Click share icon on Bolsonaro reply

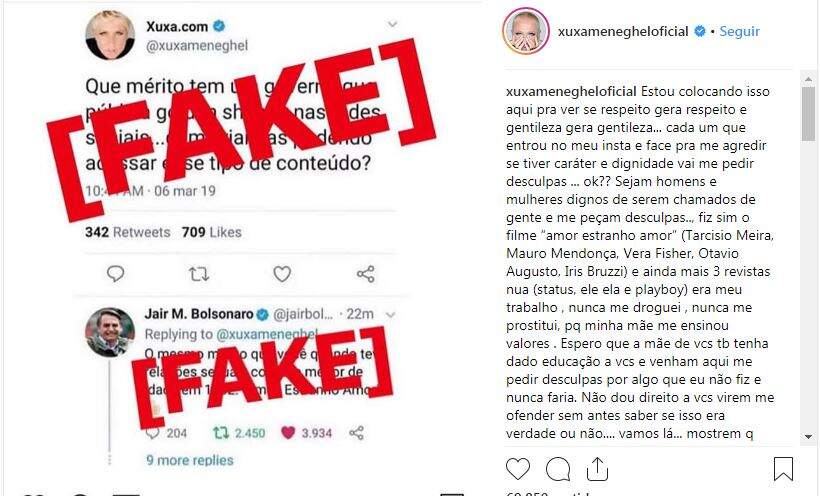click(x=357, y=433)
